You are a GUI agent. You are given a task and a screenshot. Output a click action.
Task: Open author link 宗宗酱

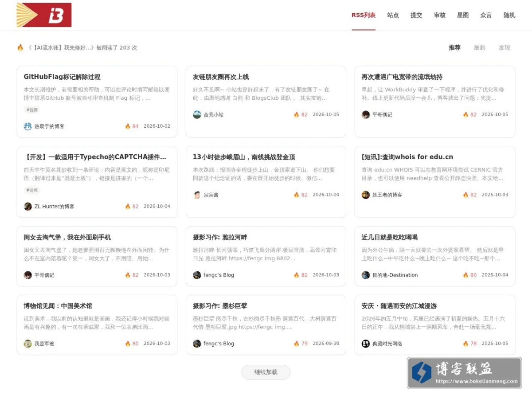point(211,195)
